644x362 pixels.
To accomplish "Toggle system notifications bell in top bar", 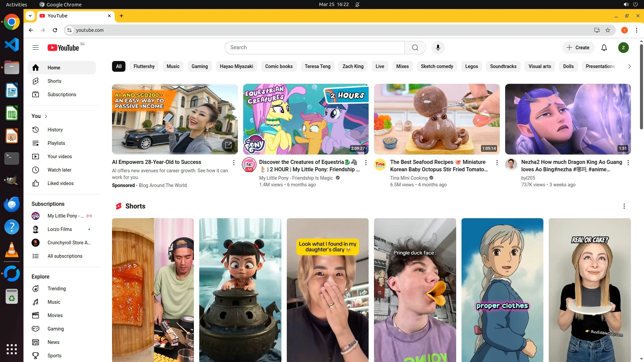I will (357, 4).
